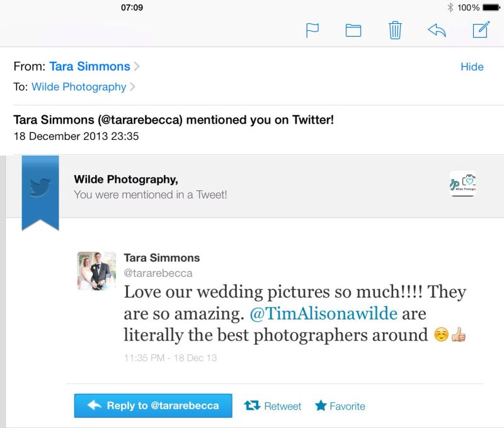504x428 pixels.
Task: Open Tara Simmons tweet author name
Action: click(x=162, y=258)
